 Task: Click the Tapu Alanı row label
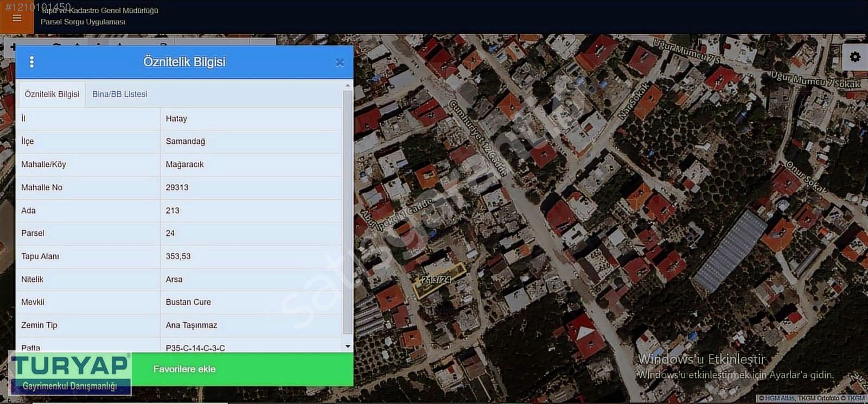point(40,256)
